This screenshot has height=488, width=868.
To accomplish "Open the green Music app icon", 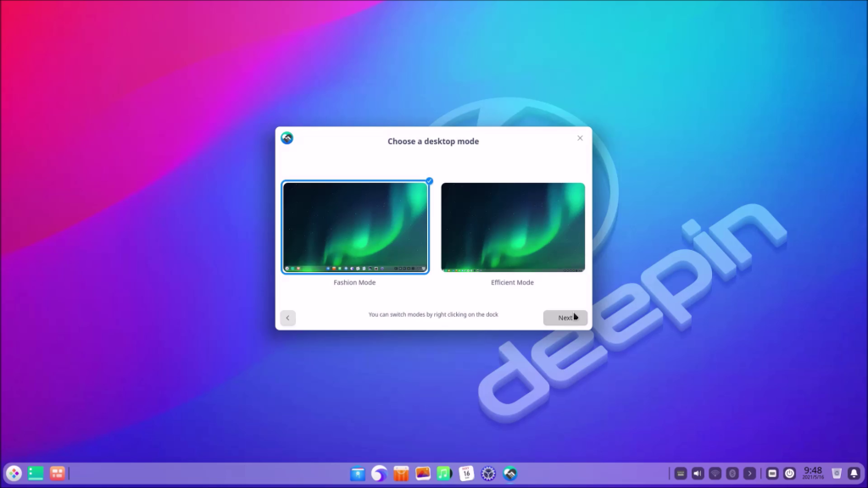I will pyautogui.click(x=444, y=474).
